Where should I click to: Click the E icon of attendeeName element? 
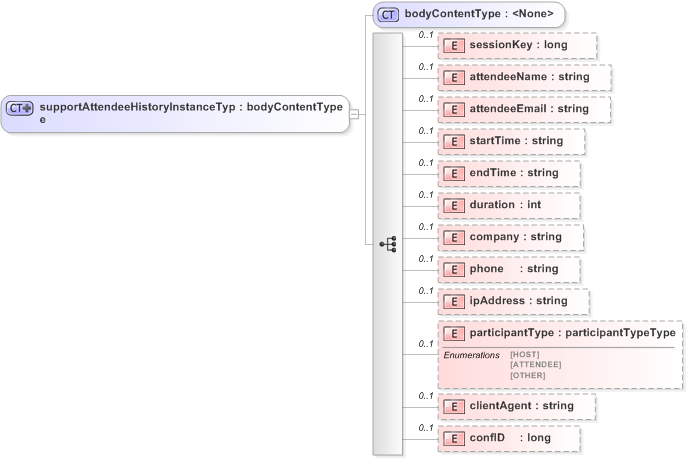point(454,78)
